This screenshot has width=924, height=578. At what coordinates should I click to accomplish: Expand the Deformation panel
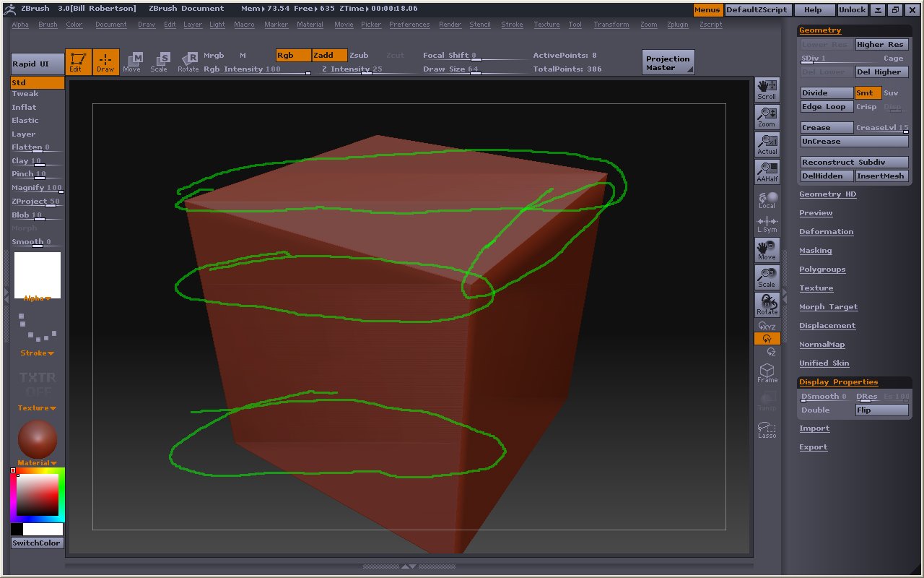click(x=826, y=231)
